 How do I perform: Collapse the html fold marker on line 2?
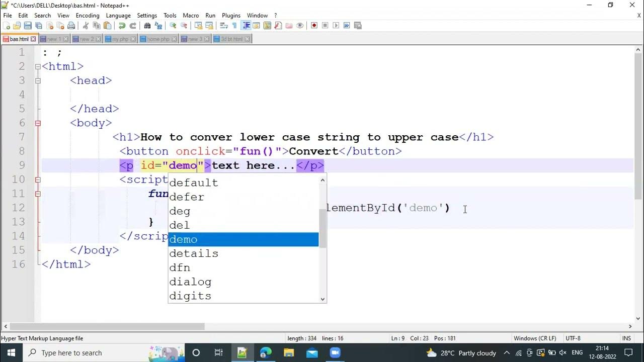(x=38, y=66)
